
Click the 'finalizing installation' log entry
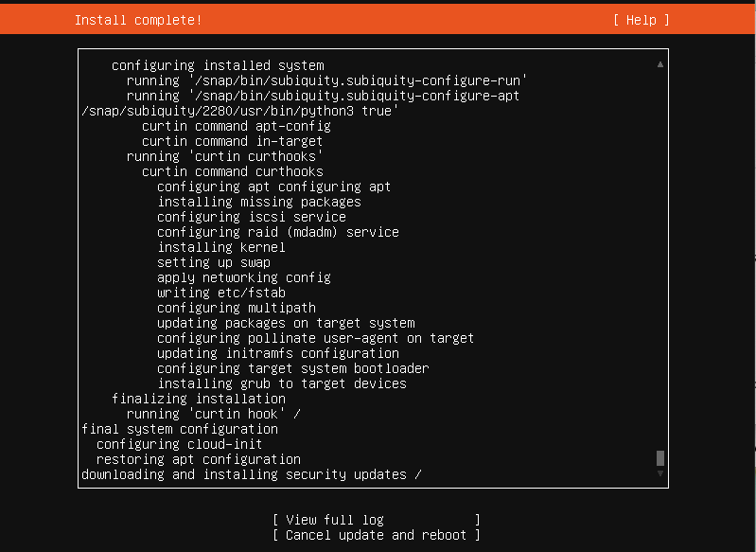(199, 399)
